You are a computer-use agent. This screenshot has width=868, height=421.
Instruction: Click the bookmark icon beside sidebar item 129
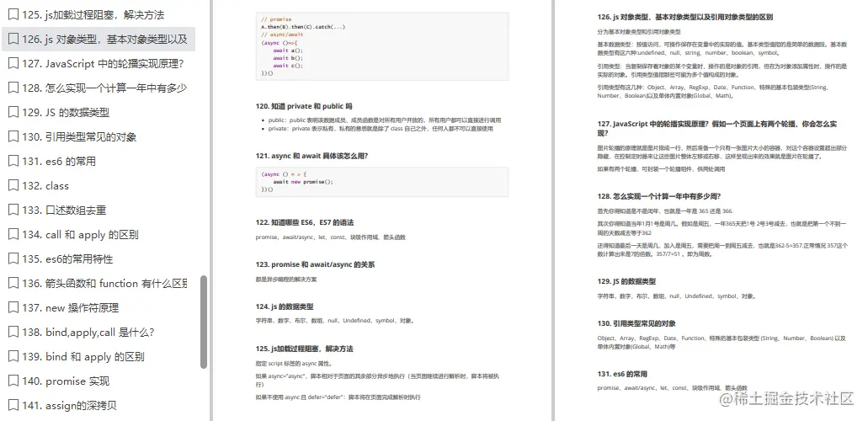pos(13,113)
